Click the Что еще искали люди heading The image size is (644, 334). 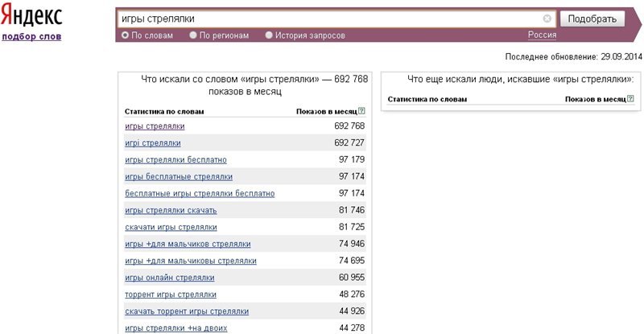(x=521, y=79)
